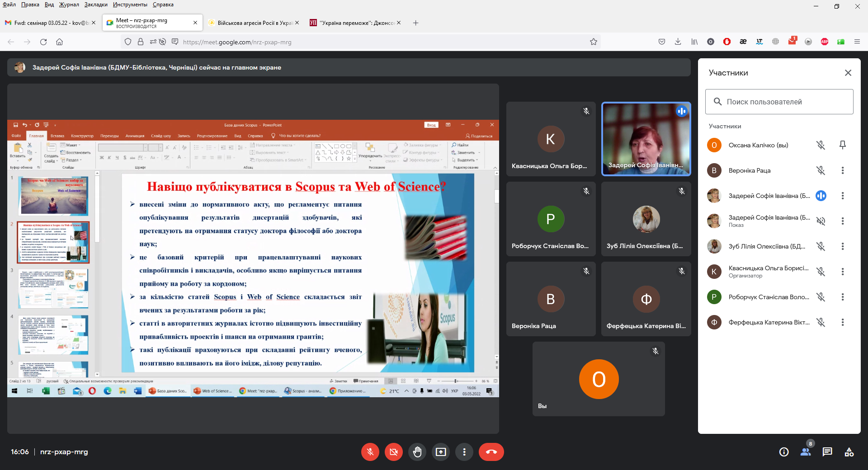Screen dimensions: 868x470
Task: Close the Участники side panel
Action: click(848, 73)
